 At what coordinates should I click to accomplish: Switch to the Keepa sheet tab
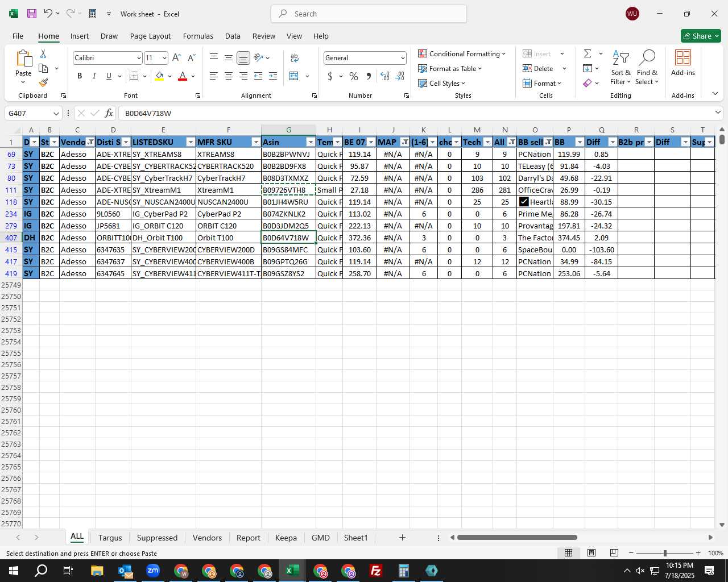[x=286, y=538]
